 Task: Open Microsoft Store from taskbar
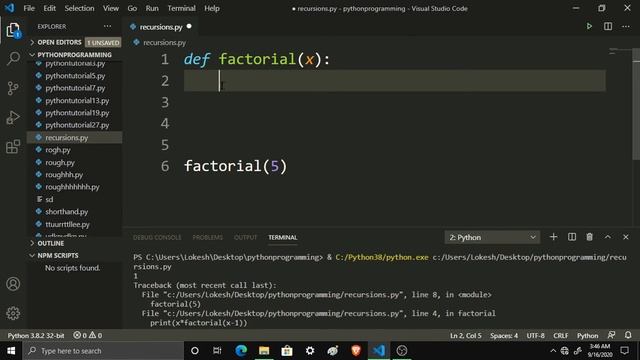(287, 351)
